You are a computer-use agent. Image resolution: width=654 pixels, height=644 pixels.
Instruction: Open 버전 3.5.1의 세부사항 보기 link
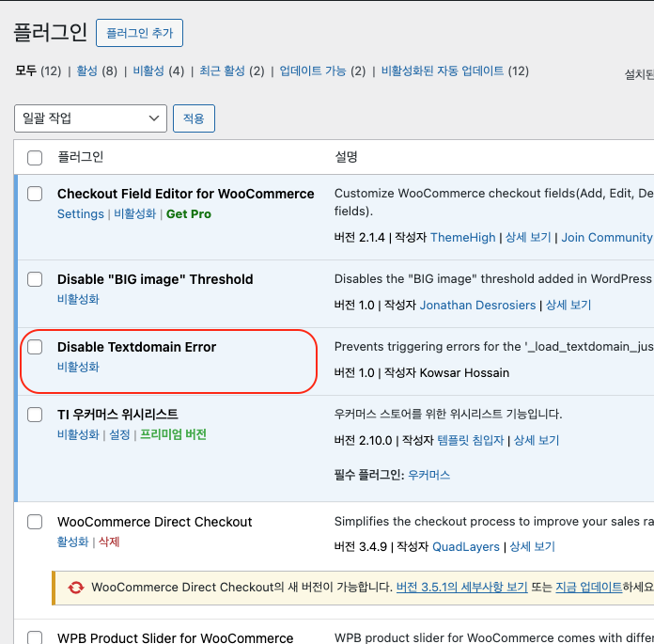click(x=461, y=588)
